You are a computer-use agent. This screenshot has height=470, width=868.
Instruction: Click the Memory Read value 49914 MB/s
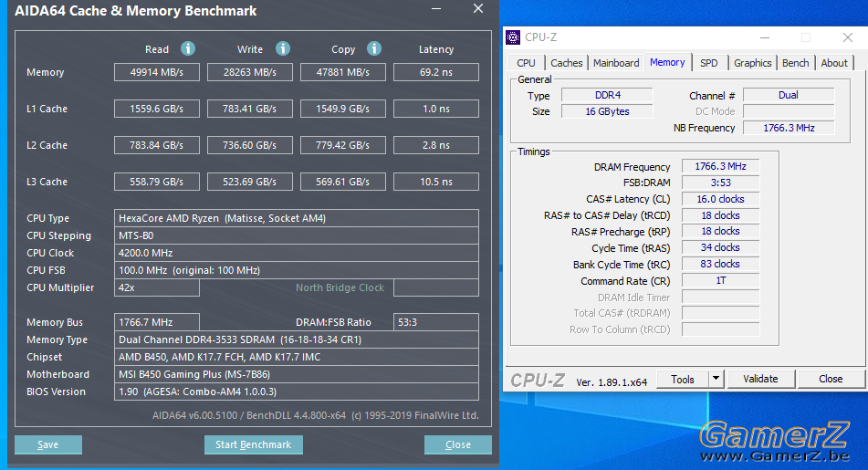click(x=157, y=72)
